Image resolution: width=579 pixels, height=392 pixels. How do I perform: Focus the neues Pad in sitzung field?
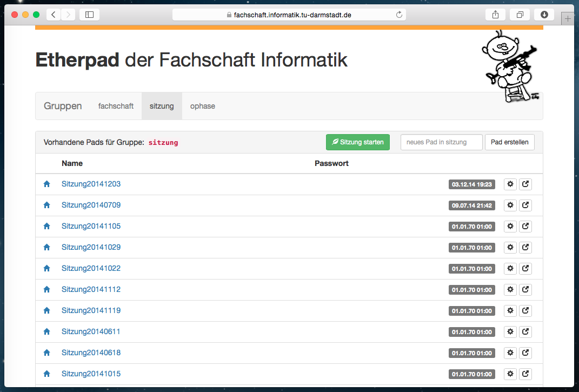441,142
